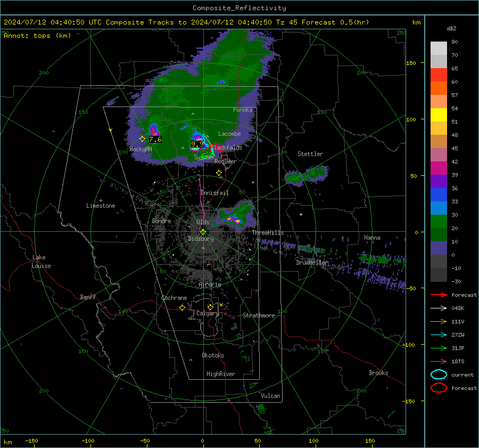Click the Brooks label
The width and height of the screenshot is (479, 448).
pyautogui.click(x=378, y=373)
